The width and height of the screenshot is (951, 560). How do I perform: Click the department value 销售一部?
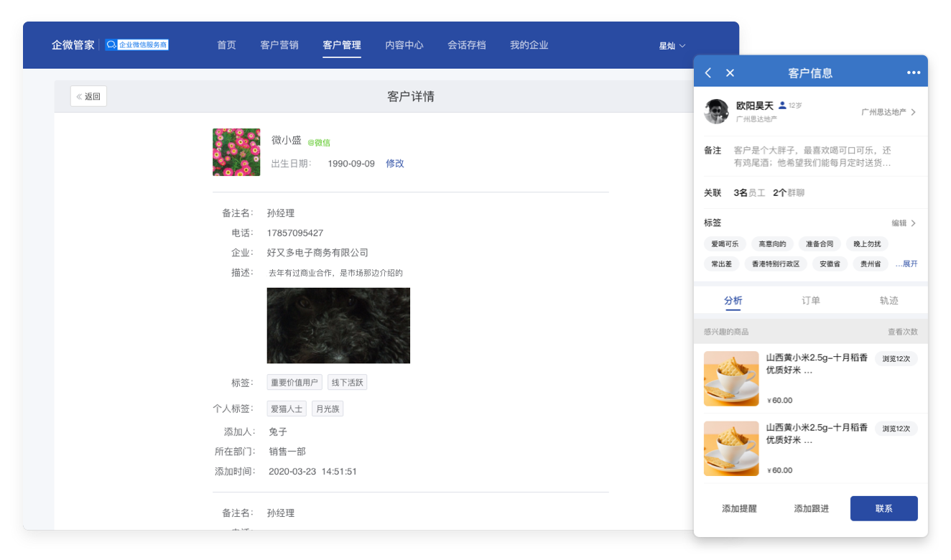[287, 452]
